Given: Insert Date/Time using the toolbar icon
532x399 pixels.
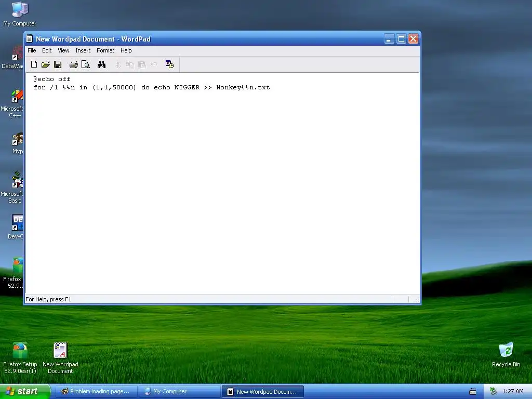Looking at the screenshot, I should tap(170, 64).
